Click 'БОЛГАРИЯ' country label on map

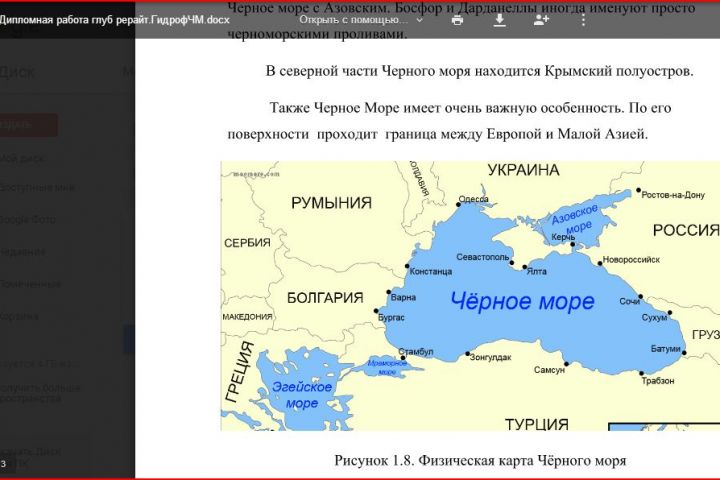325,298
